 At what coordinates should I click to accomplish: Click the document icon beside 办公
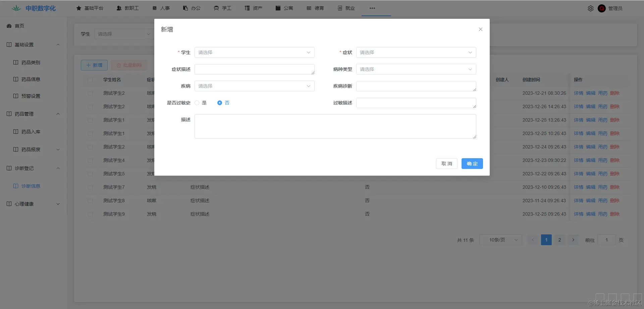185,8
